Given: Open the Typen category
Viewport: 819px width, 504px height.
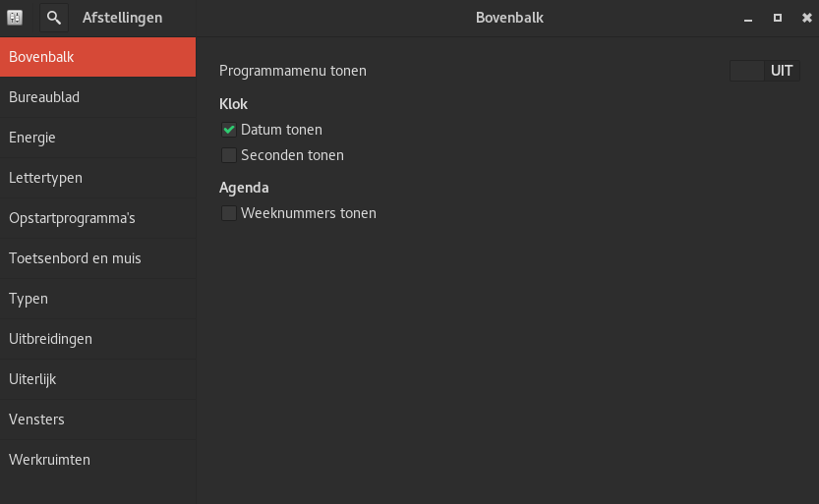Looking at the screenshot, I should point(97,299).
